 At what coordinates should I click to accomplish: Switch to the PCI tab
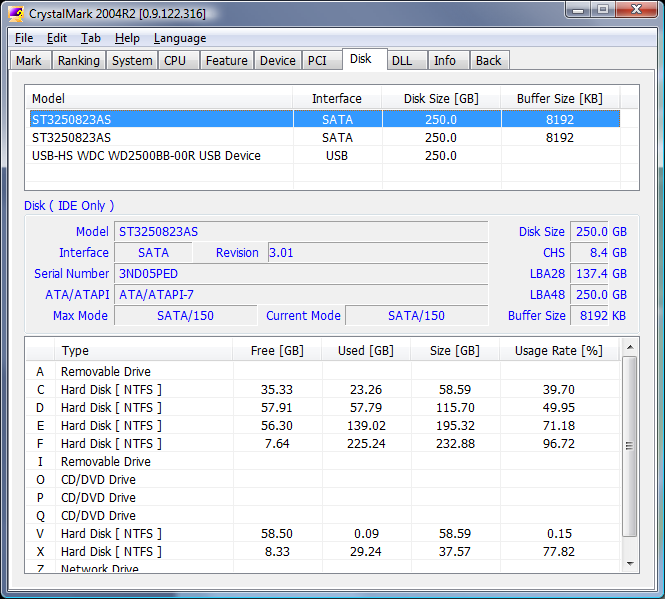pyautogui.click(x=322, y=60)
